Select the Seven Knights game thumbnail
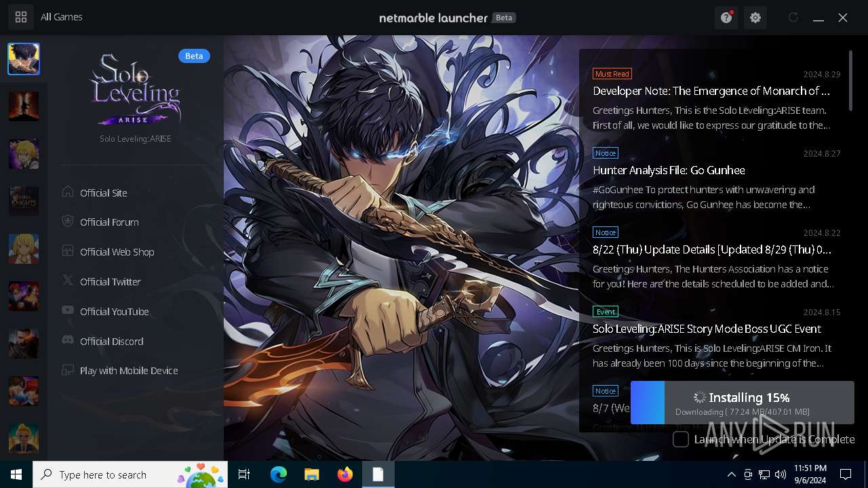 tap(24, 201)
